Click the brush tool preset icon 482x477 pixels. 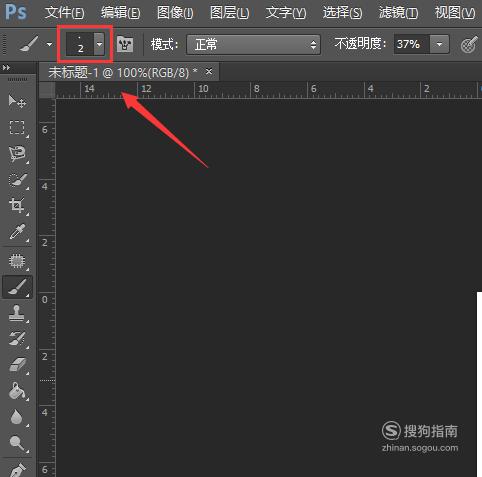point(29,44)
